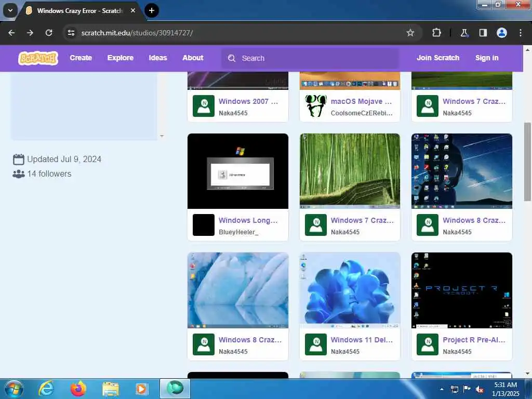Open Windows Long... project title
This screenshot has width=532, height=399.
click(248, 220)
